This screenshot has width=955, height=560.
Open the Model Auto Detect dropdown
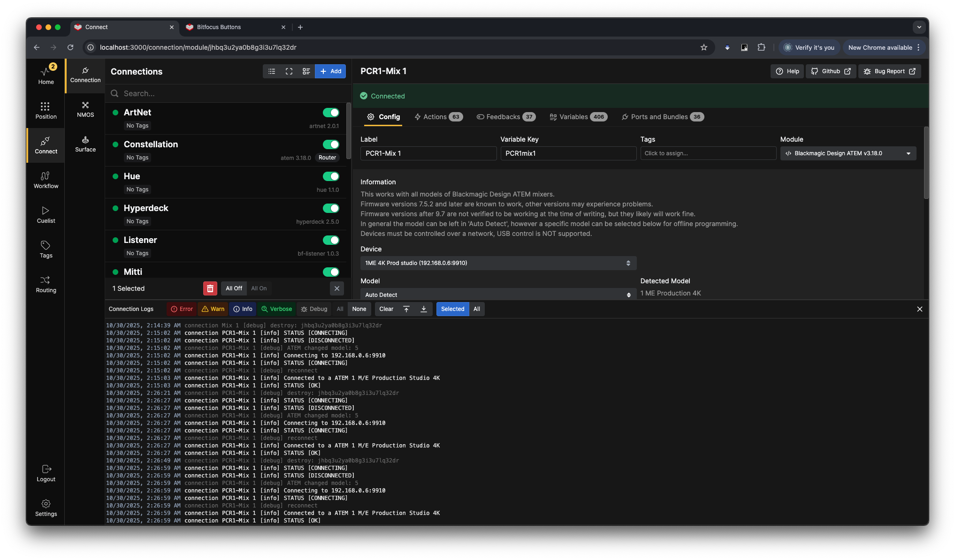coord(498,294)
